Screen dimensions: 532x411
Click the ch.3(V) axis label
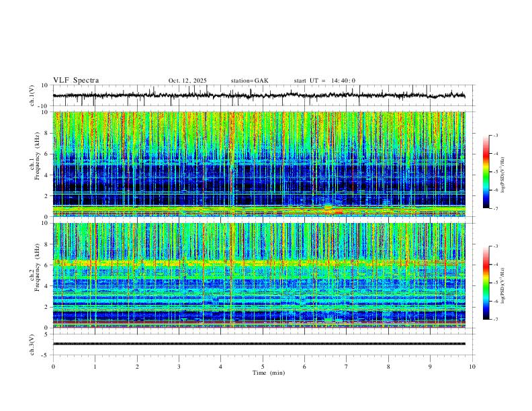coord(32,345)
